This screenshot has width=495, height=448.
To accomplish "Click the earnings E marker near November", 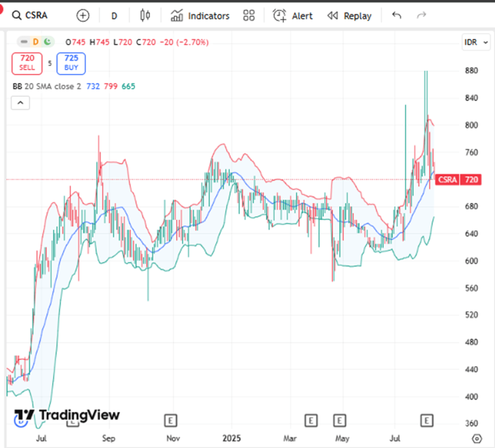I will (170, 420).
